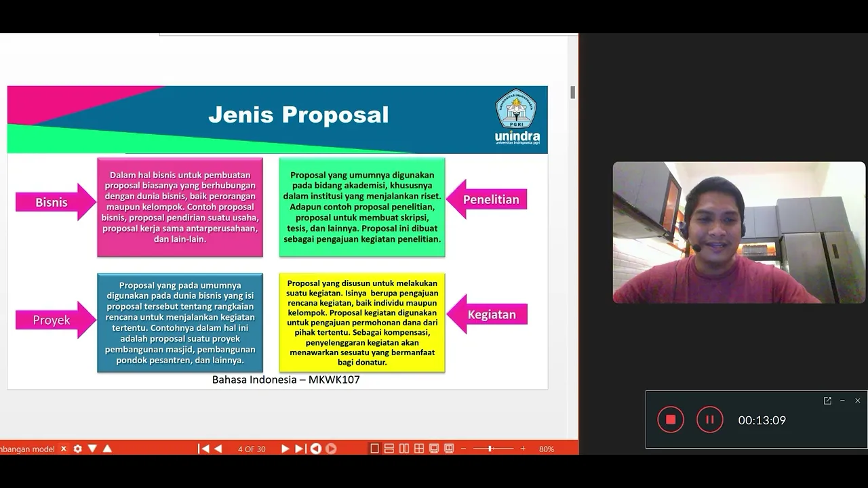Click the zoom slider handle
The width and height of the screenshot is (868, 488).
(x=490, y=449)
